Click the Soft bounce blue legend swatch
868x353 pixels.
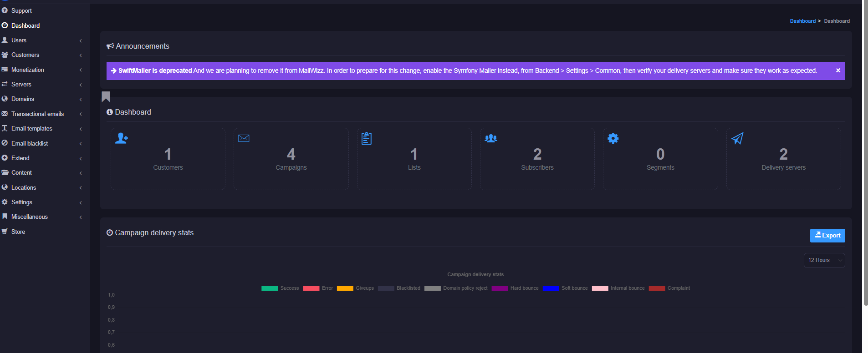pyautogui.click(x=551, y=288)
